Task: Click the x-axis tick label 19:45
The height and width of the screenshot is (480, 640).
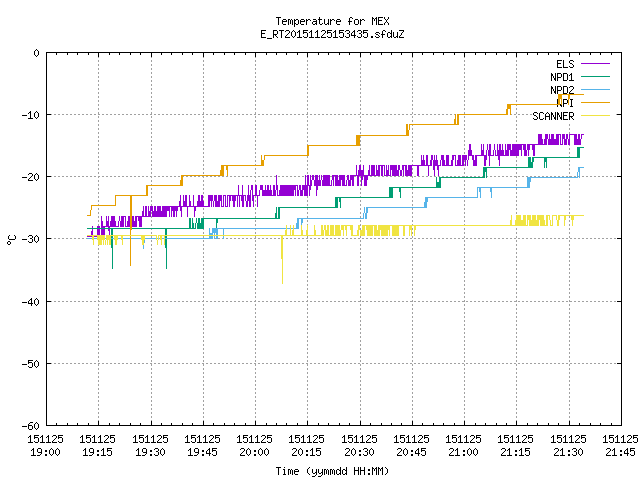Action: point(202,452)
